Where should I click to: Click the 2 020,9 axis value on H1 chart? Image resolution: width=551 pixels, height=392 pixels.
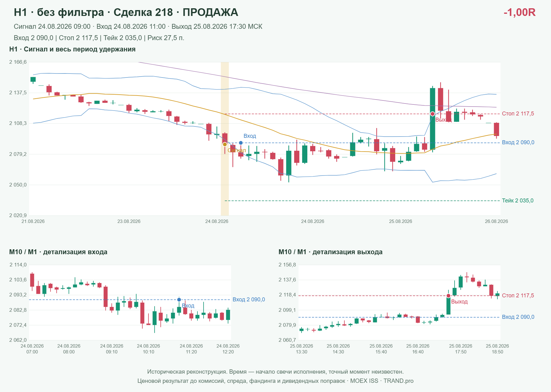(18, 215)
